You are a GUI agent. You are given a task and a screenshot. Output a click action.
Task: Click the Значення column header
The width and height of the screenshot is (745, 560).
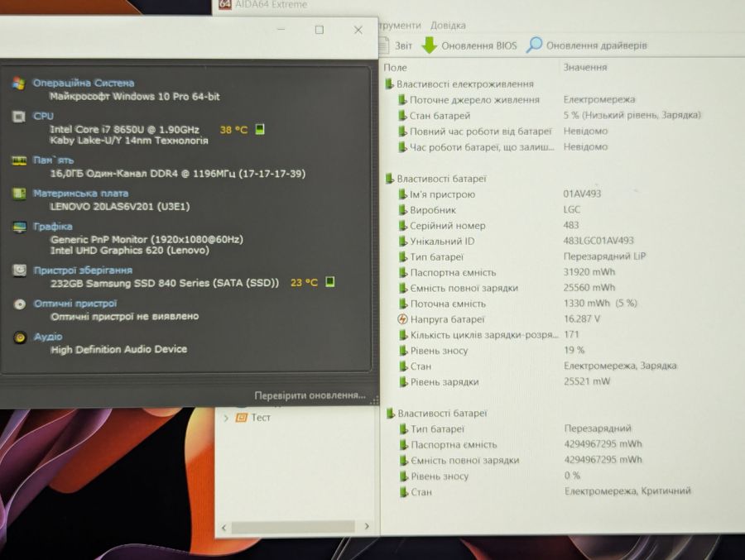point(585,68)
